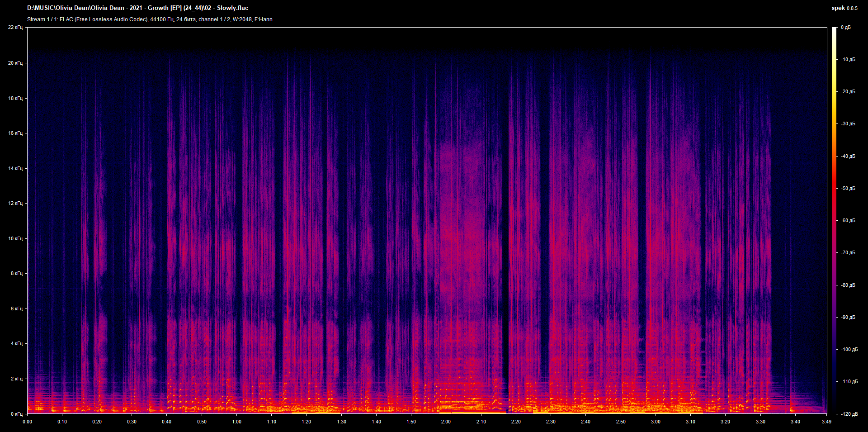The width and height of the screenshot is (868, 432).
Task: Click the 1:00 time axis label
Action: tap(236, 422)
